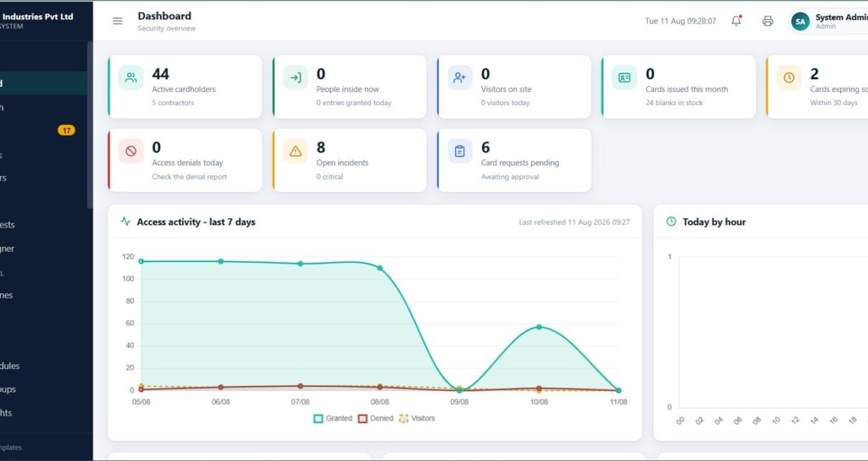Click the Open incidents warning triangle icon
This screenshot has height=461, width=868.
(x=296, y=152)
